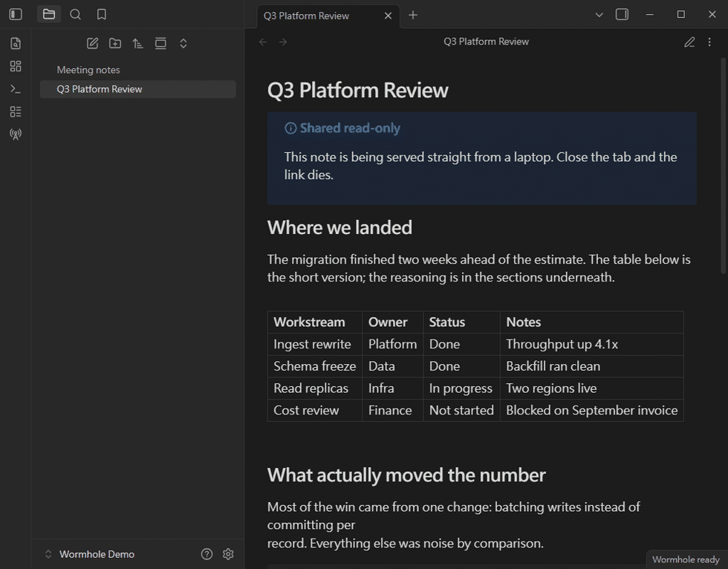Click the Throughput up 4.1x cell
The height and width of the screenshot is (569, 728).
591,345
